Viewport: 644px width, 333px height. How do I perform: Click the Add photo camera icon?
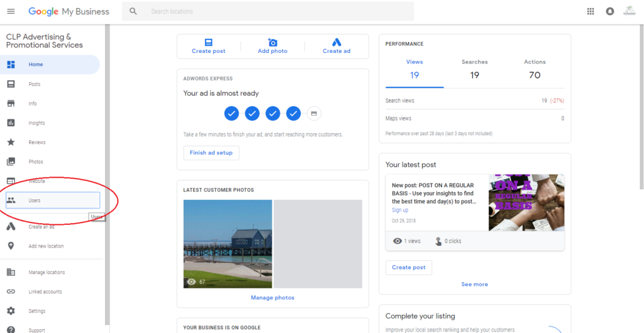tap(273, 42)
